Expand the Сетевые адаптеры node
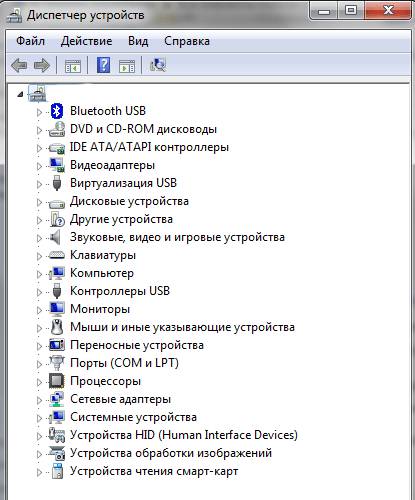Viewport: 415px width, 500px height. click(x=39, y=400)
